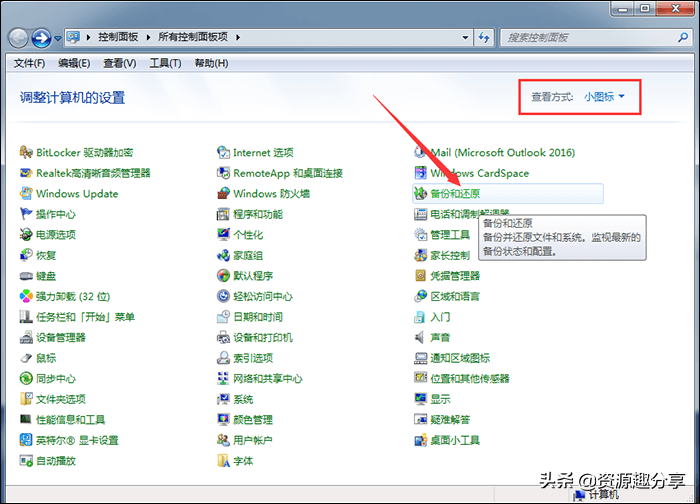
Task: Open the BitLocker 驱动器加密 icon
Action: pyautogui.click(x=26, y=153)
